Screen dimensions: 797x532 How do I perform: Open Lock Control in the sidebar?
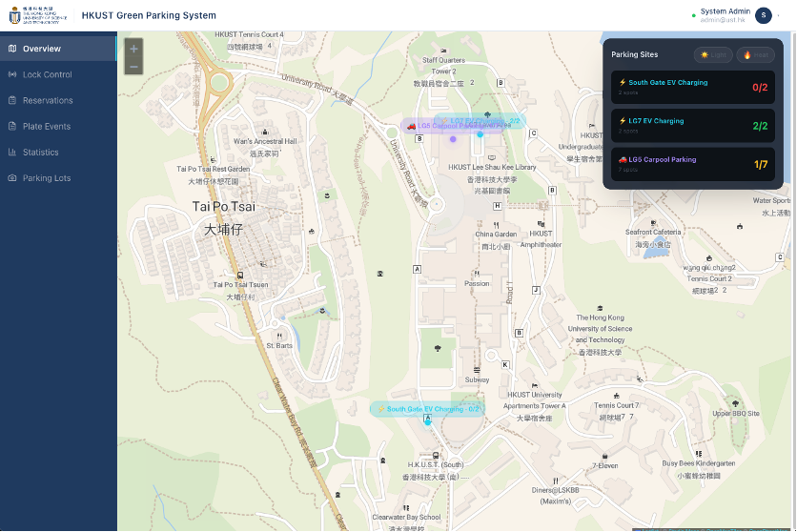tap(58, 74)
